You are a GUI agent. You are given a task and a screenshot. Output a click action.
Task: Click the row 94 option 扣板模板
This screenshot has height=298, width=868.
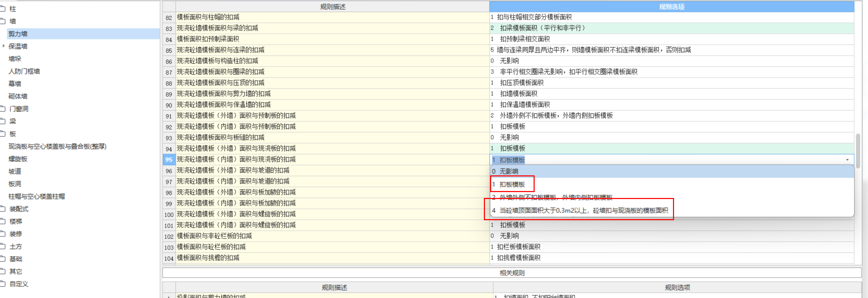point(672,148)
